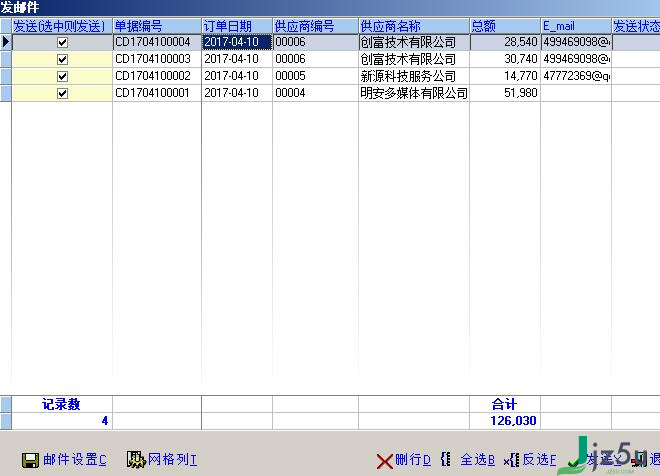Click the red X delete row icon
Viewport: 660px width, 476px height.
384,461
